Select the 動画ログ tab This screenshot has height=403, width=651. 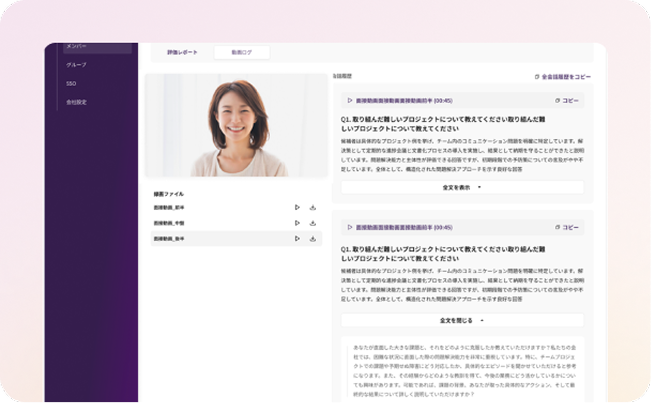click(241, 52)
